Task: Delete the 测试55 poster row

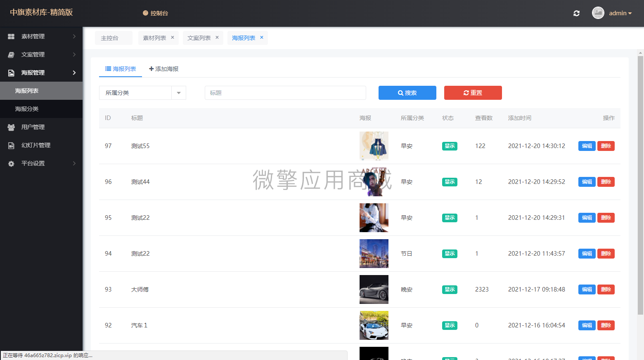Action: tap(606, 146)
